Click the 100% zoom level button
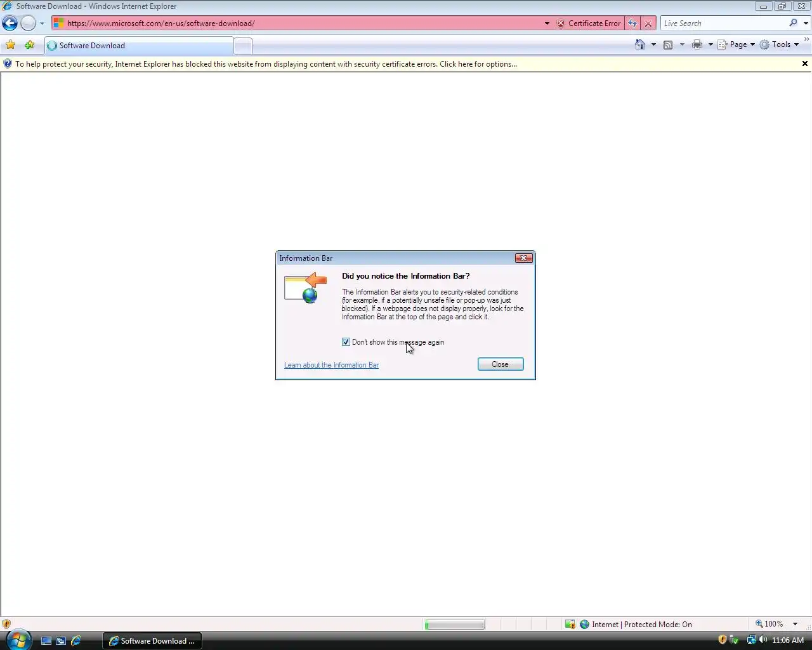Screen dimensions: 812x650 (769, 624)
